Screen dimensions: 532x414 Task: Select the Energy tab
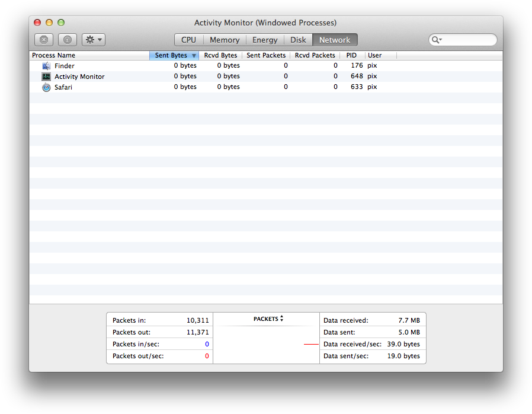coord(265,40)
